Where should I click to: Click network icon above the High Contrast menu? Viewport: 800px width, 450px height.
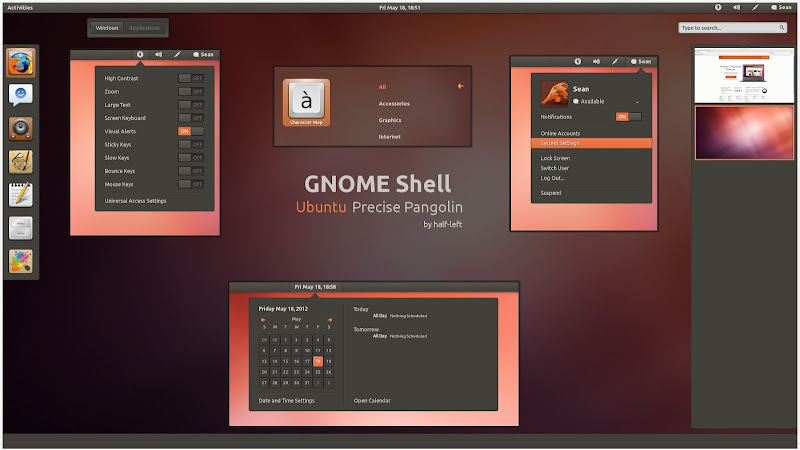pos(177,54)
